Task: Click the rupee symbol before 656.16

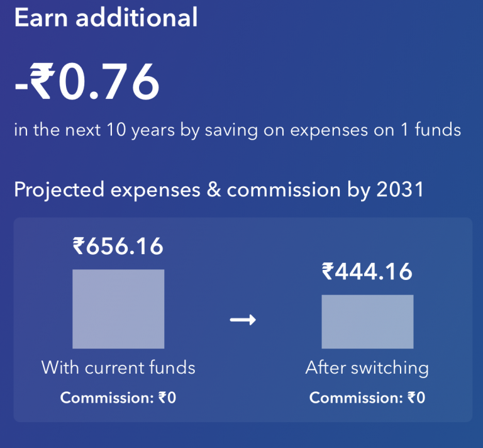Action: click(x=79, y=246)
